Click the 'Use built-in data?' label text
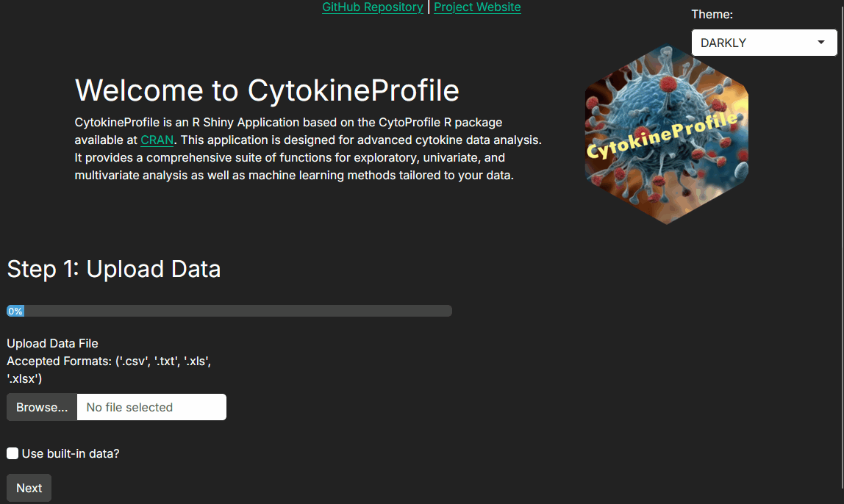Image resolution: width=844 pixels, height=504 pixels. (71, 453)
